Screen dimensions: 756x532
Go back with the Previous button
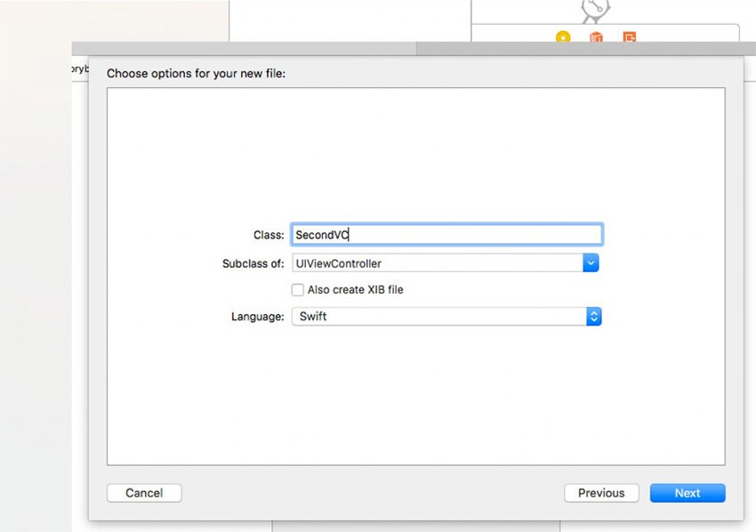(x=601, y=493)
